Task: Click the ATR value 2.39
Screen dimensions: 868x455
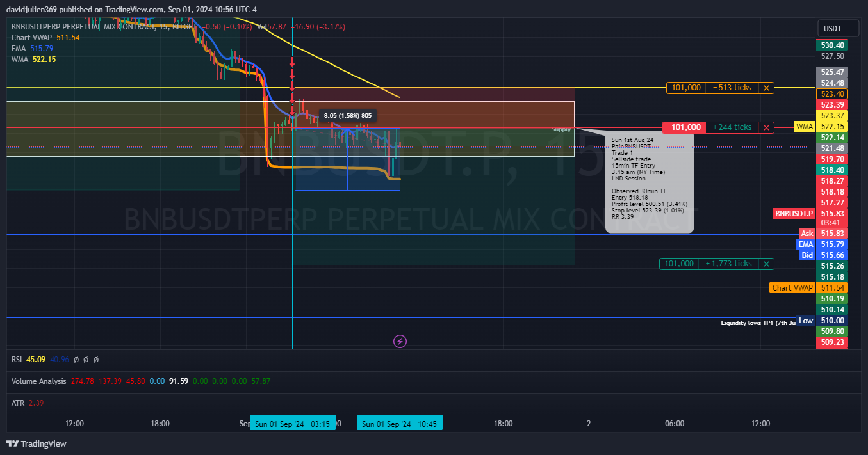Action: (x=36, y=403)
